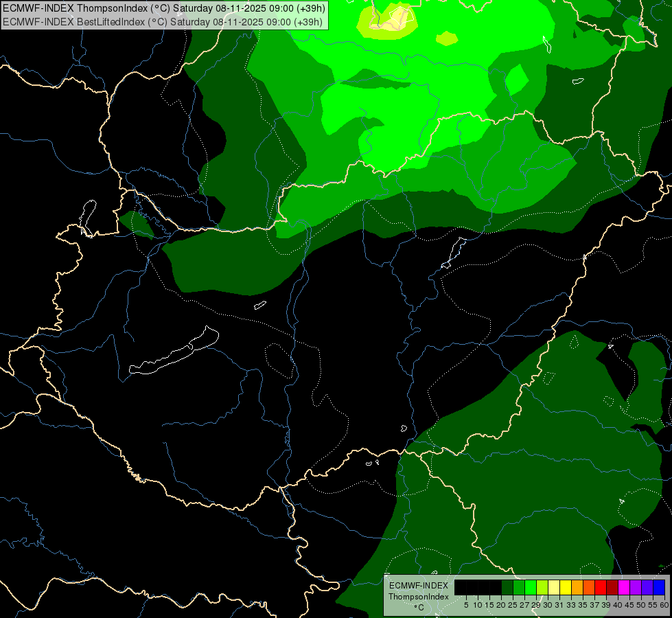Click the legend label ECMWF-INDEX

[419, 586]
